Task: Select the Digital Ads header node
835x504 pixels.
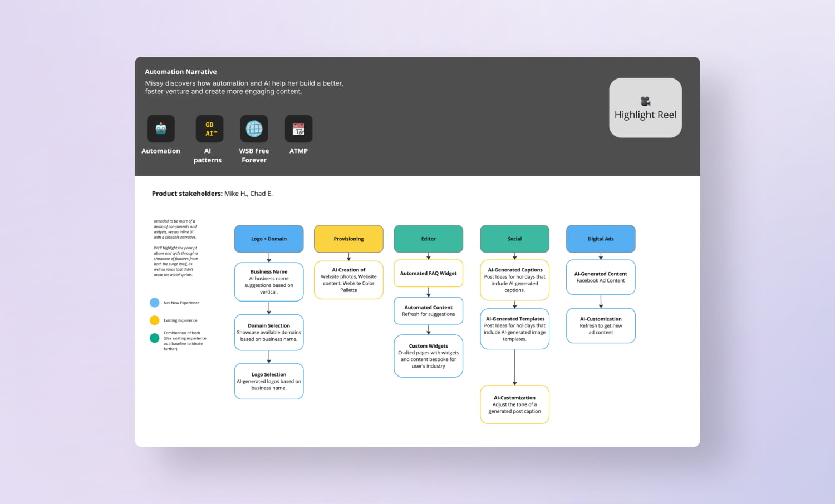Action: tap(601, 239)
